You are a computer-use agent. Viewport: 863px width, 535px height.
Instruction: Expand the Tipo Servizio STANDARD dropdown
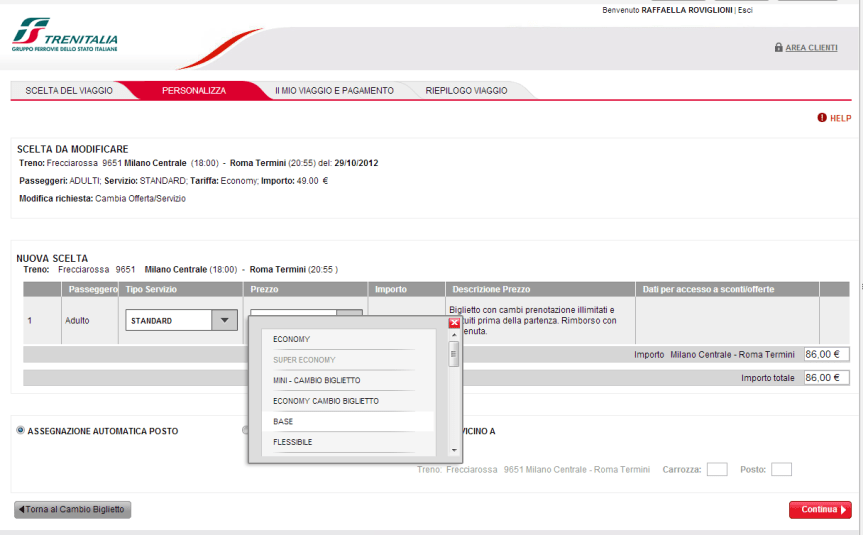point(224,321)
